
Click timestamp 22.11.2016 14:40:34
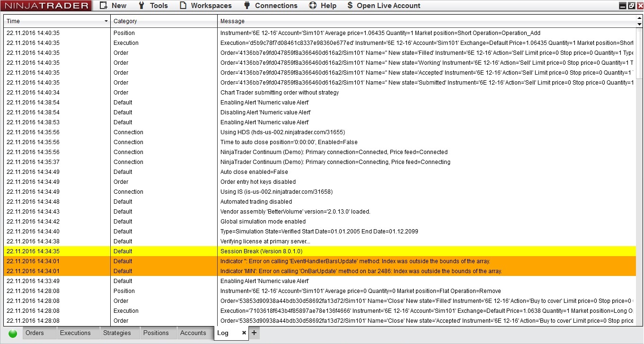[x=33, y=93]
